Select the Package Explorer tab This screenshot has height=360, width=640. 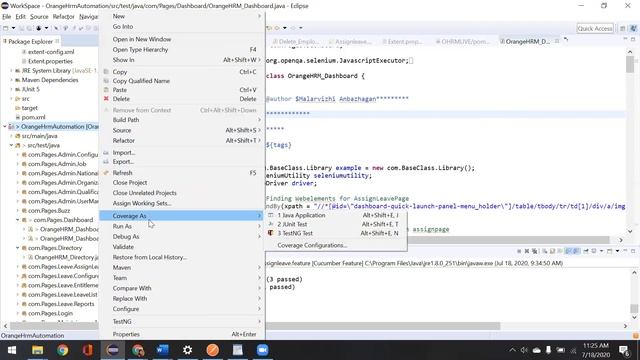tap(30, 41)
